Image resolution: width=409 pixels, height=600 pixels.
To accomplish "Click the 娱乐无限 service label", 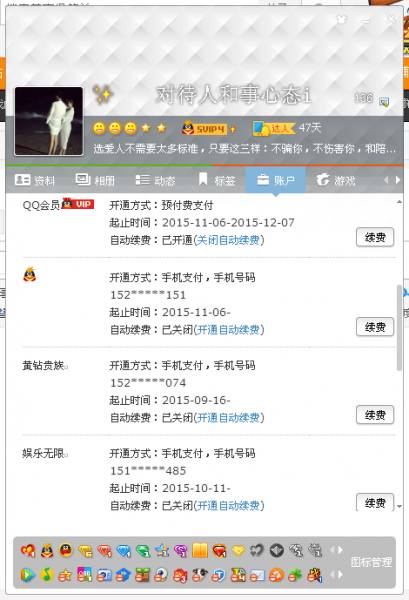I will tap(43, 453).
